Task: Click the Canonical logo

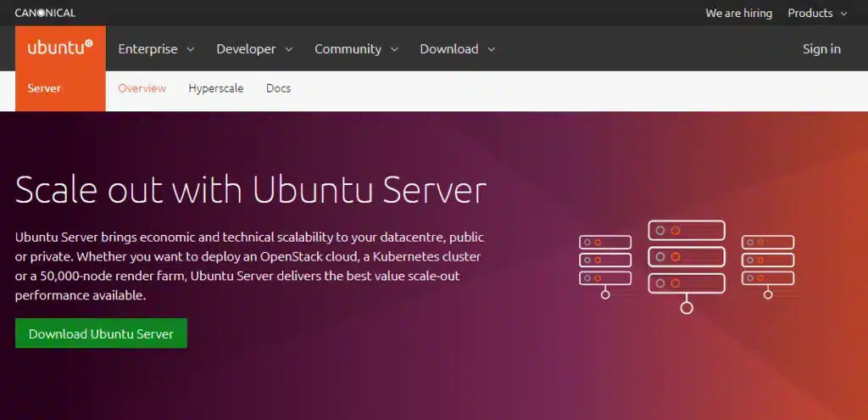Action: point(46,13)
